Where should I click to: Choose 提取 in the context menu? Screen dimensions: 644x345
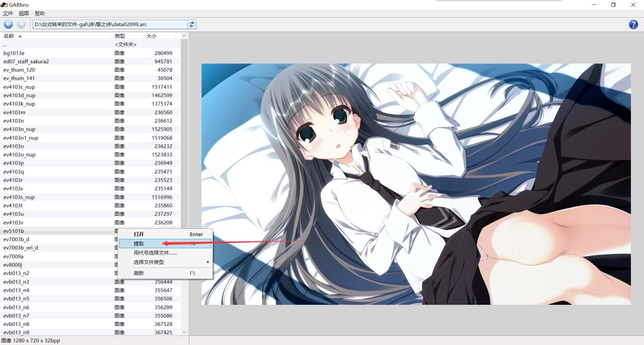pyautogui.click(x=166, y=243)
